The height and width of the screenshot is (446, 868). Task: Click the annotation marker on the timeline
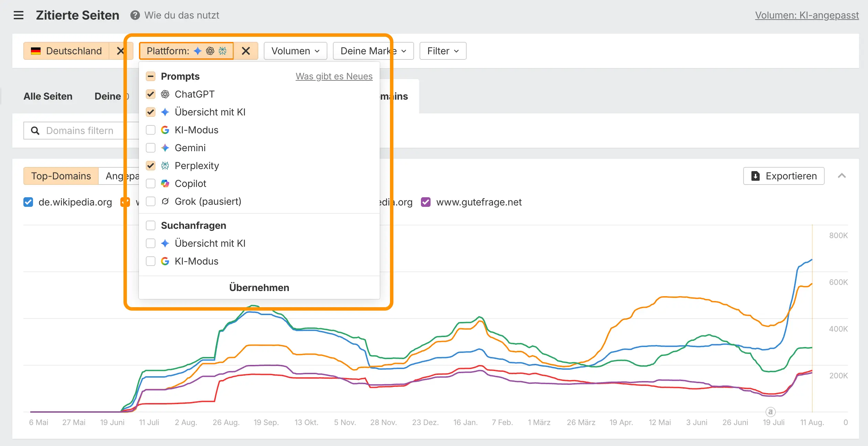coord(770,411)
